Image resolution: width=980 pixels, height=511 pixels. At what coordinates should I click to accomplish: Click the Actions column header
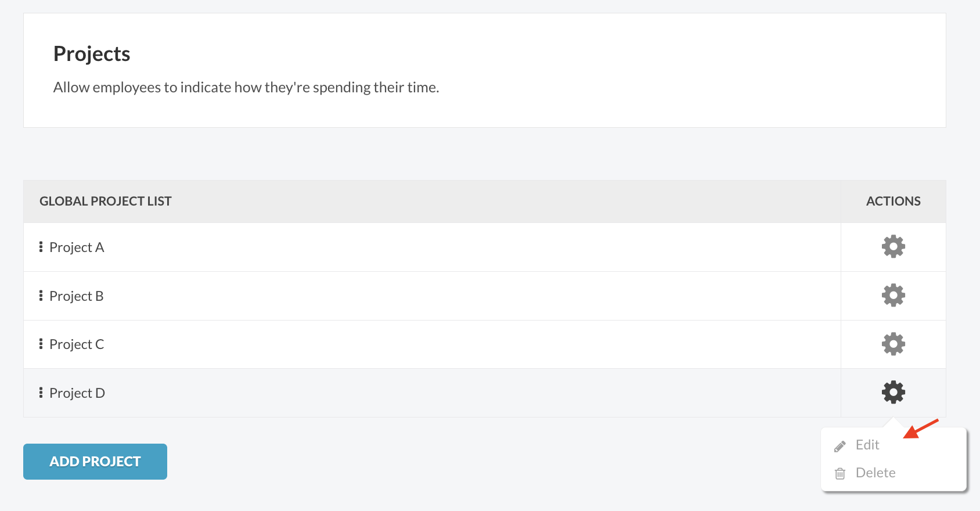click(x=893, y=201)
